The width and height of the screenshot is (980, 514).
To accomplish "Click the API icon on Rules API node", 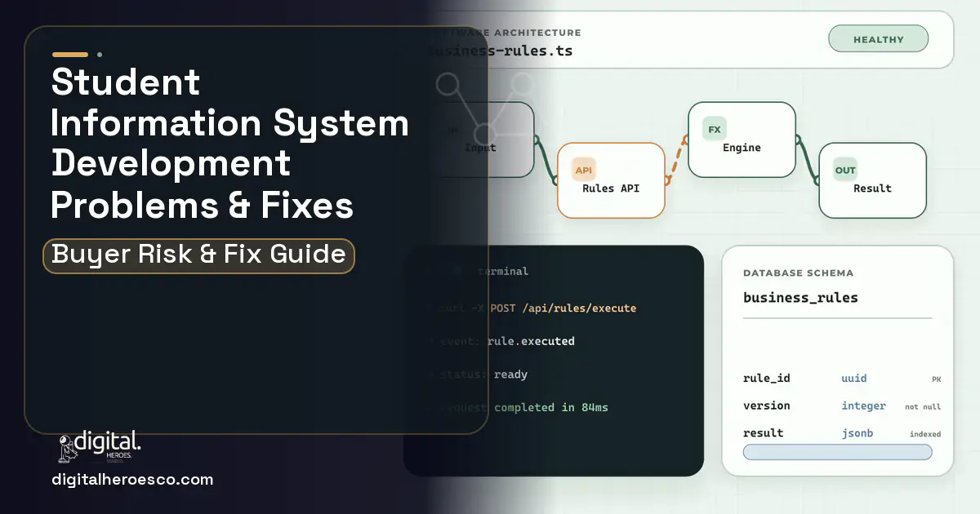I will pos(584,170).
